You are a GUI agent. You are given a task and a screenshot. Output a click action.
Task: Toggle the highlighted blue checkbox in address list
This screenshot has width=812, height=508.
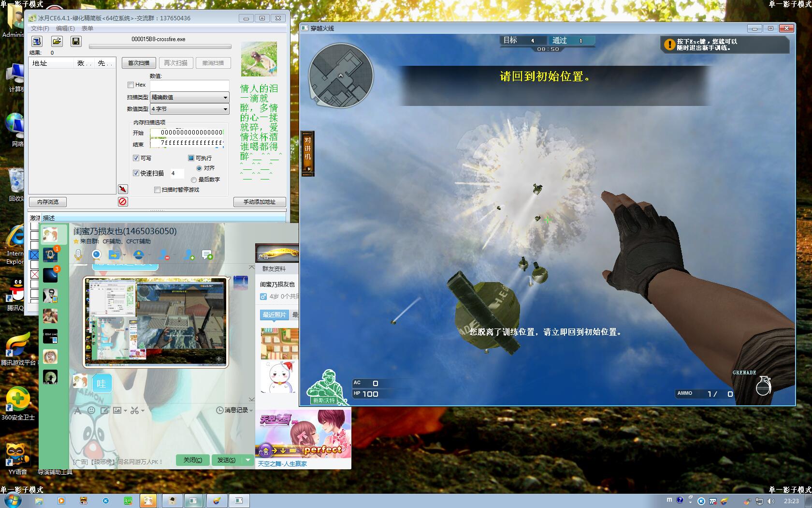pyautogui.click(x=34, y=254)
